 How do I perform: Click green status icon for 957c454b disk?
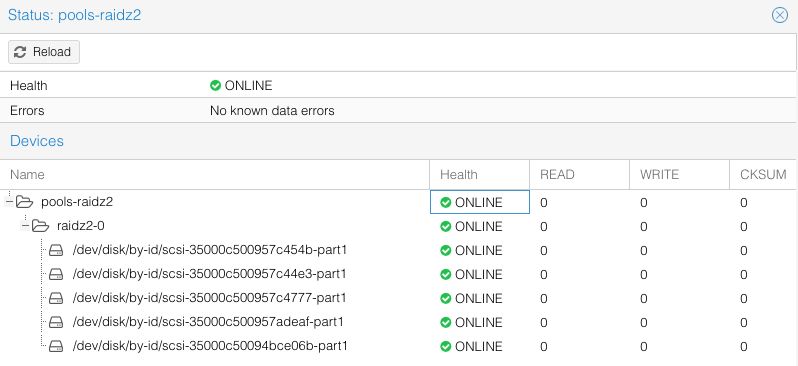tap(446, 250)
